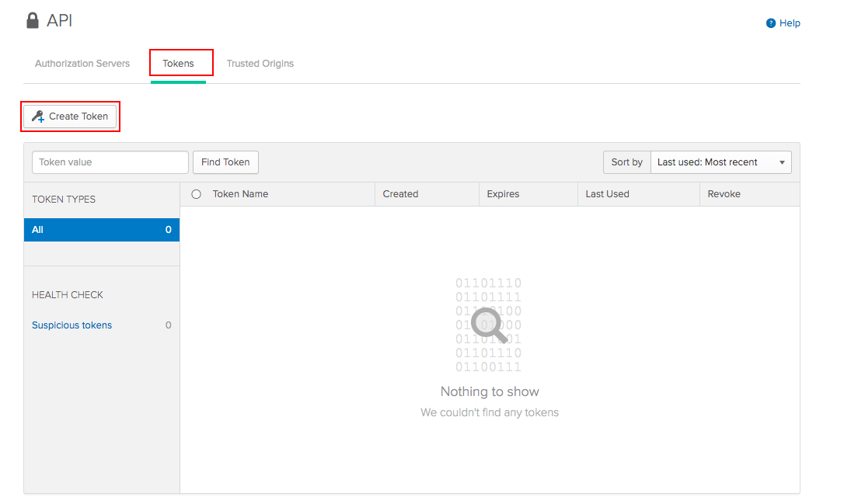Screen dimensions: 844x504
Task: Click the lock icon beside API heading
Action: coord(32,20)
